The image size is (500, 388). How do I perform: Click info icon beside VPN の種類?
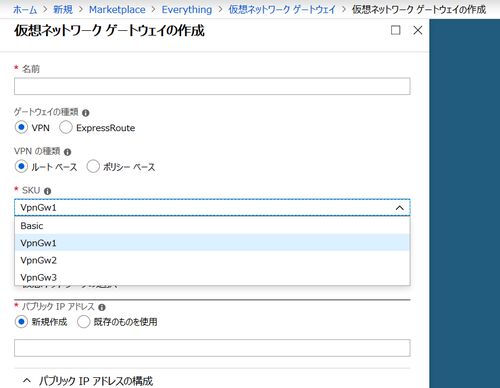[67, 152]
